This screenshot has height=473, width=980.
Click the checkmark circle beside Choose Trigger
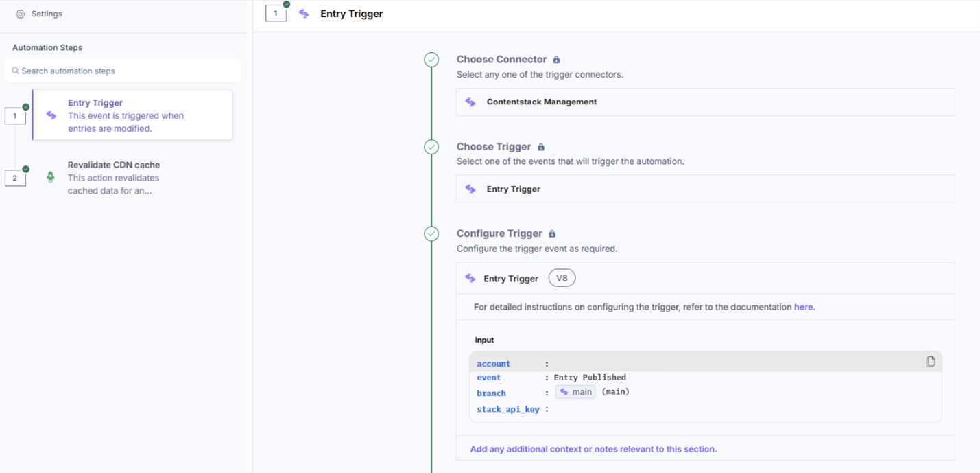click(431, 146)
